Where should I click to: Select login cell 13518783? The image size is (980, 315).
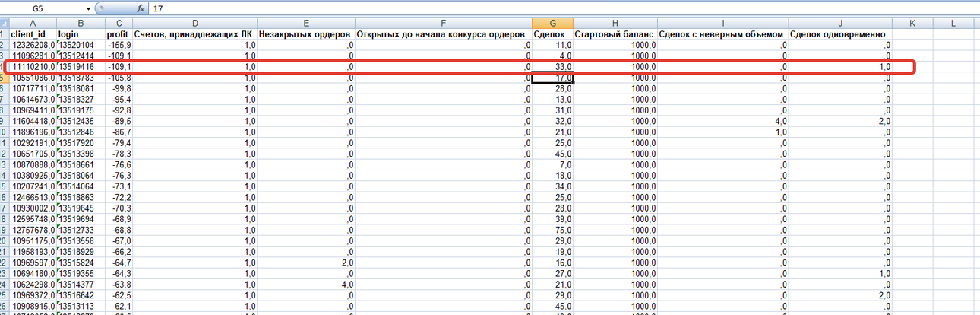[x=81, y=78]
